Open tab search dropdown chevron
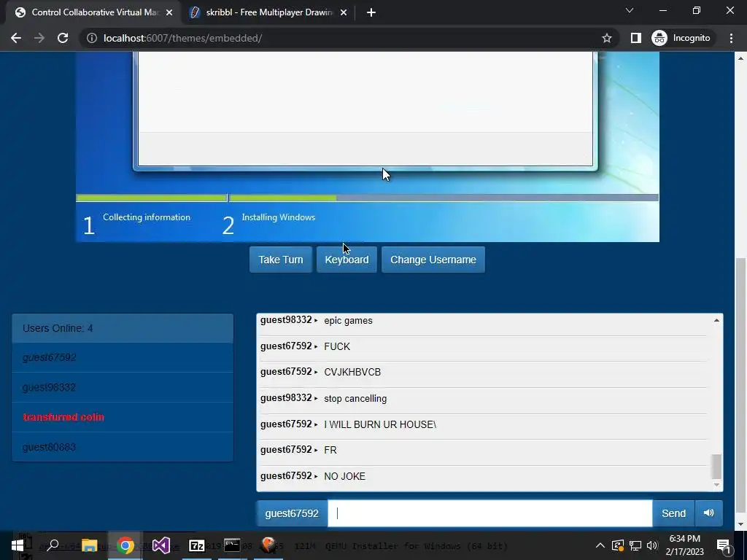The width and height of the screenshot is (747, 560). (630, 10)
